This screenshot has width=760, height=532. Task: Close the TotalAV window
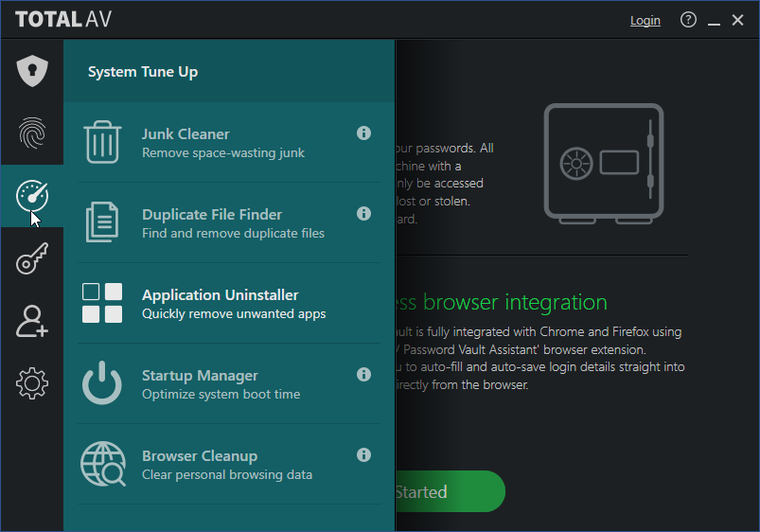coord(737,20)
